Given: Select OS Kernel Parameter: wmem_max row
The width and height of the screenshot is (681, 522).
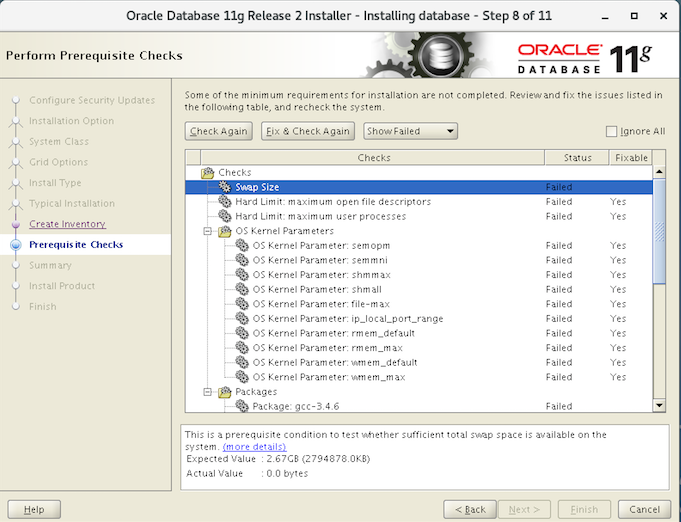Looking at the screenshot, I should [x=419, y=377].
